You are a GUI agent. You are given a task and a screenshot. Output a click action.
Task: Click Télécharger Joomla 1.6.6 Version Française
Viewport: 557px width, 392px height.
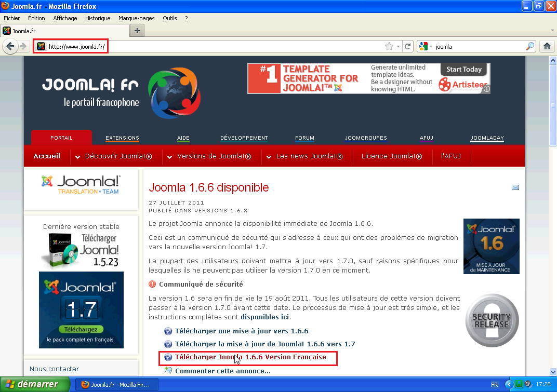[250, 357]
